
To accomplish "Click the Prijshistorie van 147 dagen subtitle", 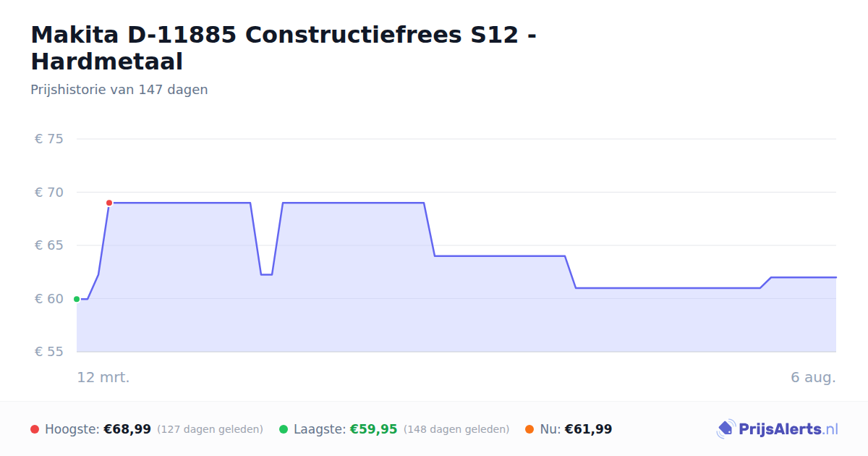I will pyautogui.click(x=119, y=90).
